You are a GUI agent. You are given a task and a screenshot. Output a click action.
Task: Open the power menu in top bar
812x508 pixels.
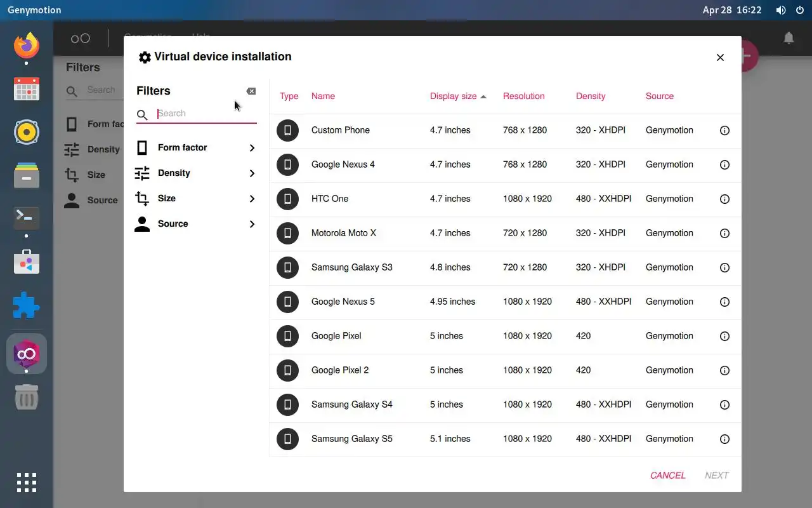click(x=800, y=10)
